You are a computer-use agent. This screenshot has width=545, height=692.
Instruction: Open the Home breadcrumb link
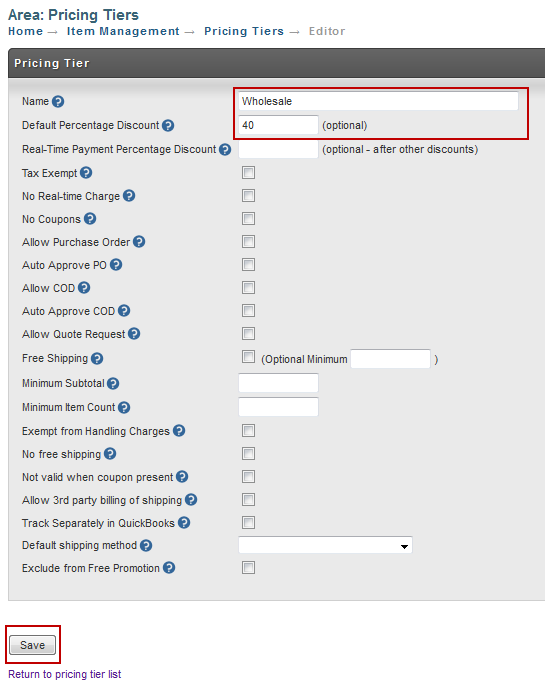[x=26, y=31]
